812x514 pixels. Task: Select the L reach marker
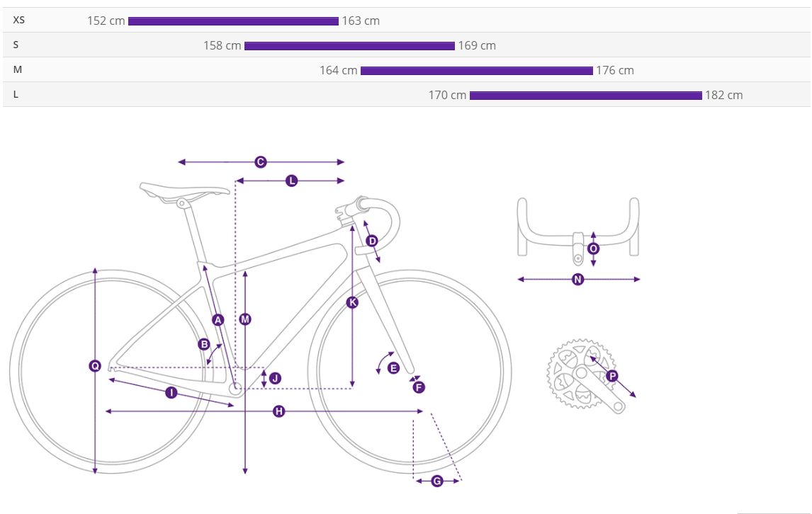(291, 181)
